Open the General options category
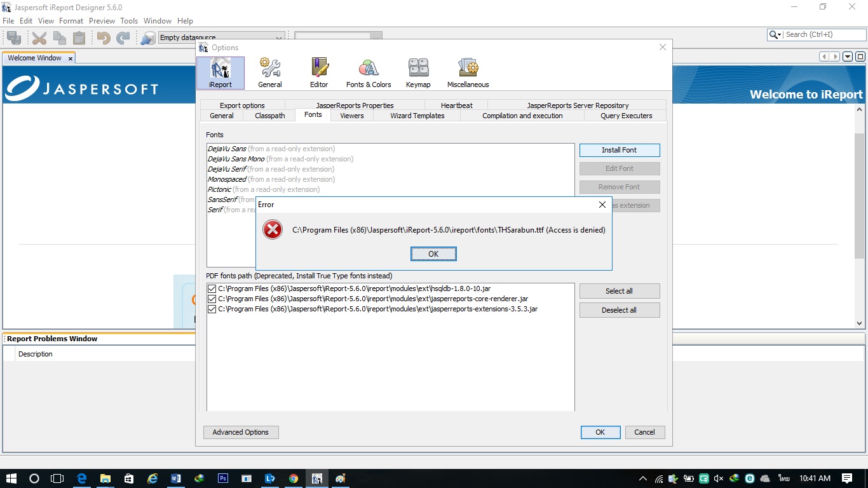Viewport: 868px width, 488px height. pos(270,73)
